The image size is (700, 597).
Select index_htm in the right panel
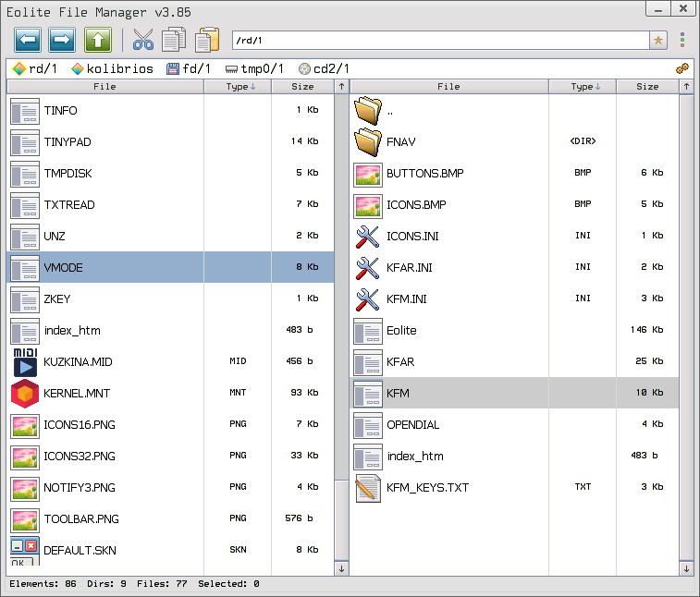[x=415, y=457]
